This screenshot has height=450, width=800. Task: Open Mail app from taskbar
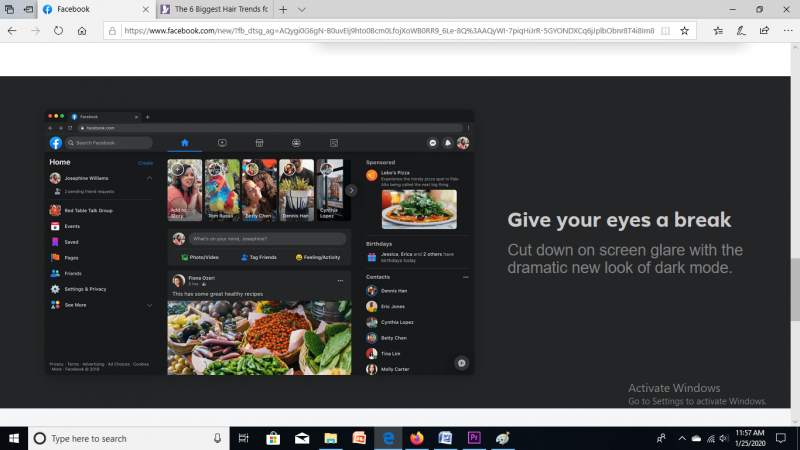pos(302,438)
